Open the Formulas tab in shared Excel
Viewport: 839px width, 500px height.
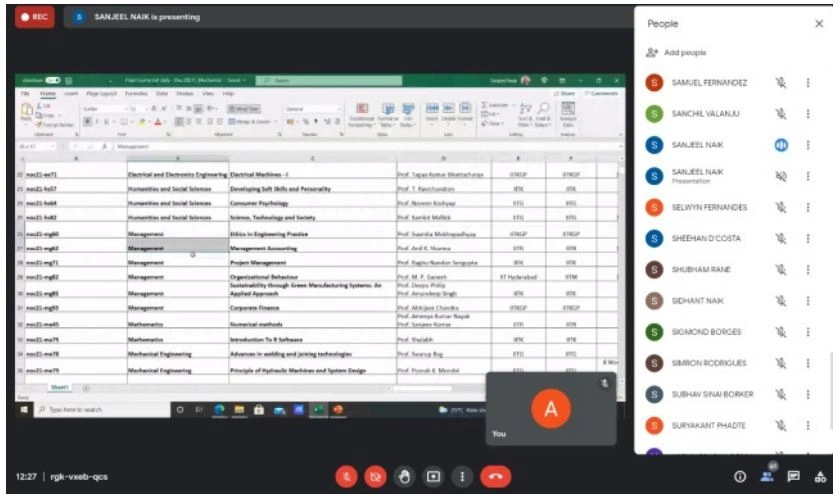coord(136,93)
